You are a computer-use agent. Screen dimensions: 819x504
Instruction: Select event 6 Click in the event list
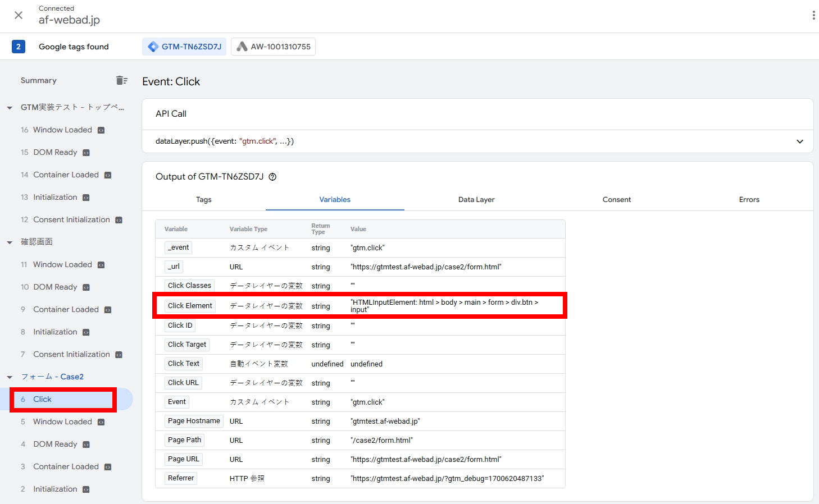coord(42,399)
